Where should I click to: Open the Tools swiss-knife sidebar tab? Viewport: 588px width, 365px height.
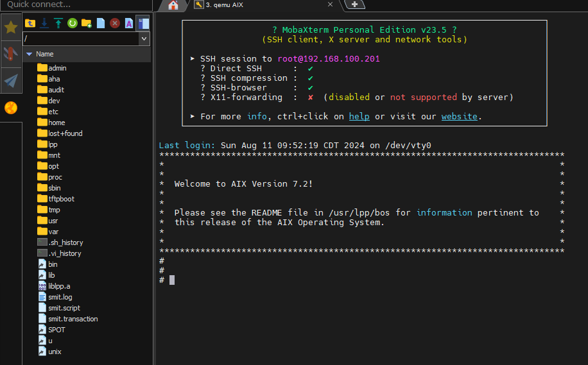pyautogui.click(x=11, y=54)
